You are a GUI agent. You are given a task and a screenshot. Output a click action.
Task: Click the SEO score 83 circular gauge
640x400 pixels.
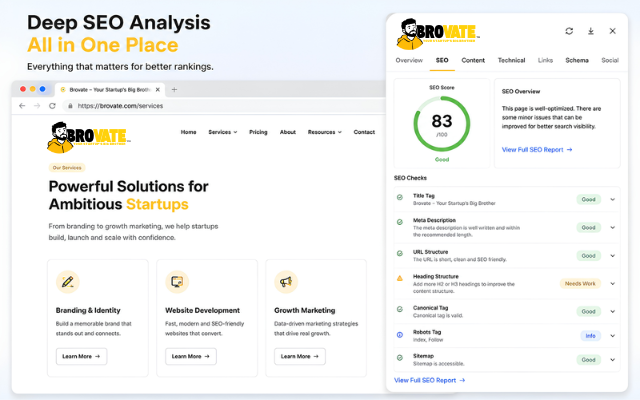tap(442, 124)
